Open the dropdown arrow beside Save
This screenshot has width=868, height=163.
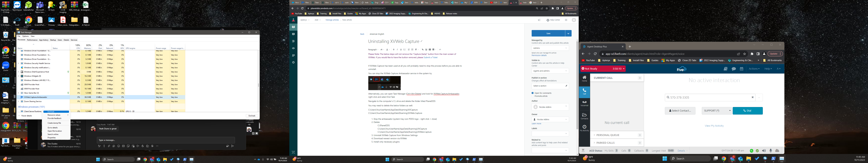(x=568, y=33)
